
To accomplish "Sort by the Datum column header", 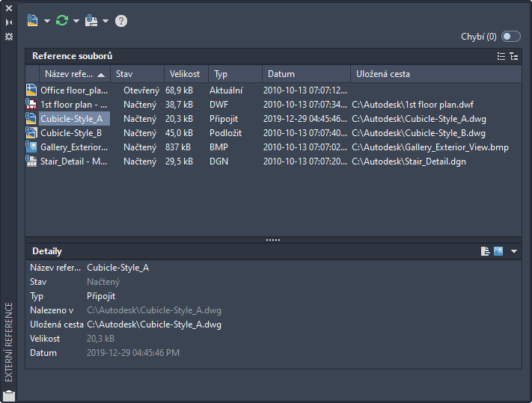I will pyautogui.click(x=281, y=74).
